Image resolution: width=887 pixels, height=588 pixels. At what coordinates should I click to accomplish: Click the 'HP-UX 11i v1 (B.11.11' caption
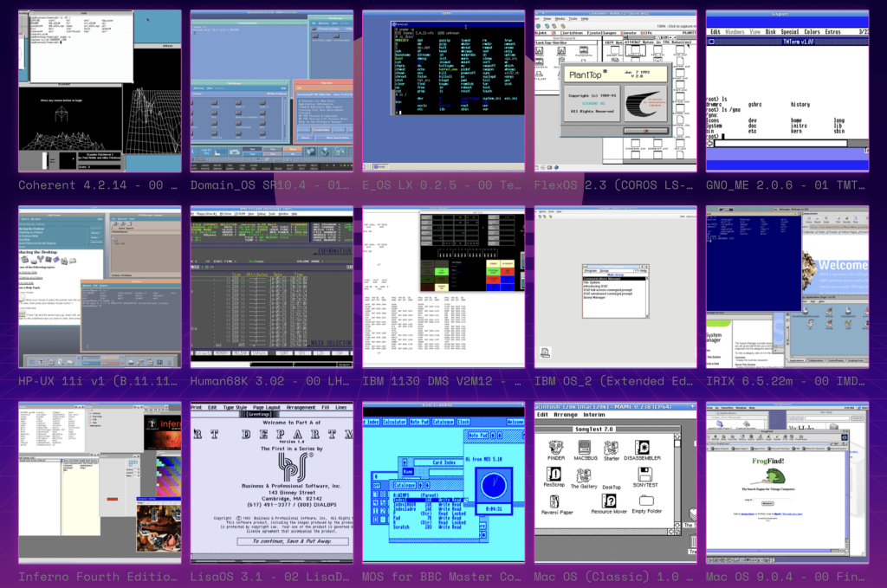click(x=98, y=381)
